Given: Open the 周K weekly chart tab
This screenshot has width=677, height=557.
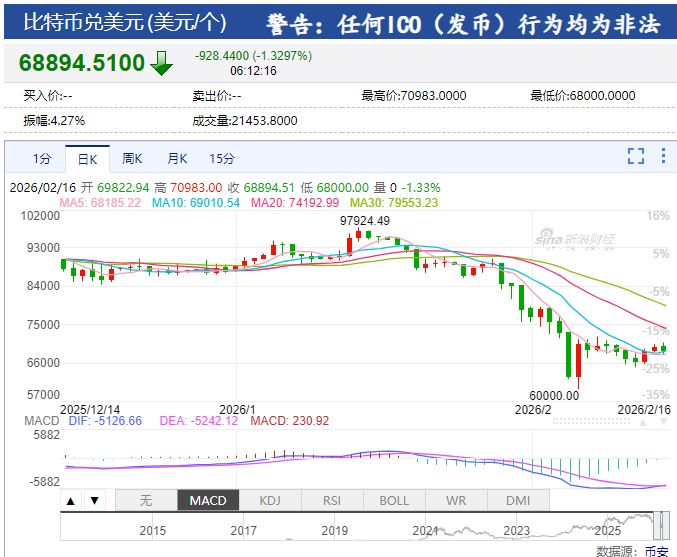Looking at the screenshot, I should [132, 158].
